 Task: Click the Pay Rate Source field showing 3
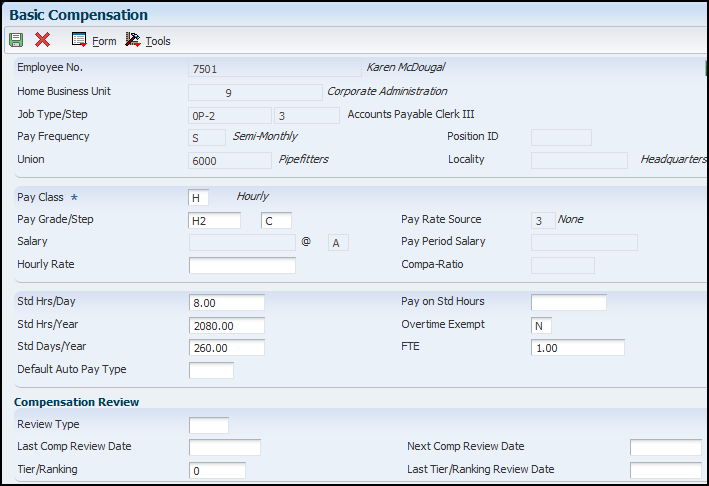543,220
